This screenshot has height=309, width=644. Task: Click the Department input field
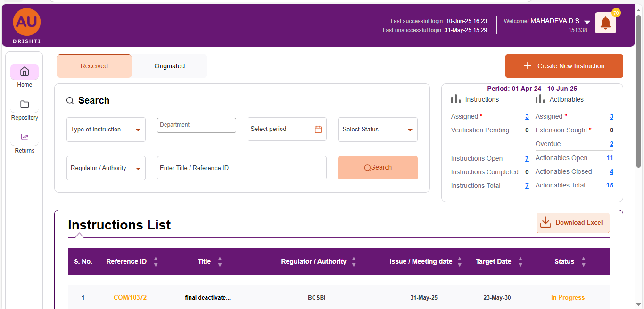197,125
